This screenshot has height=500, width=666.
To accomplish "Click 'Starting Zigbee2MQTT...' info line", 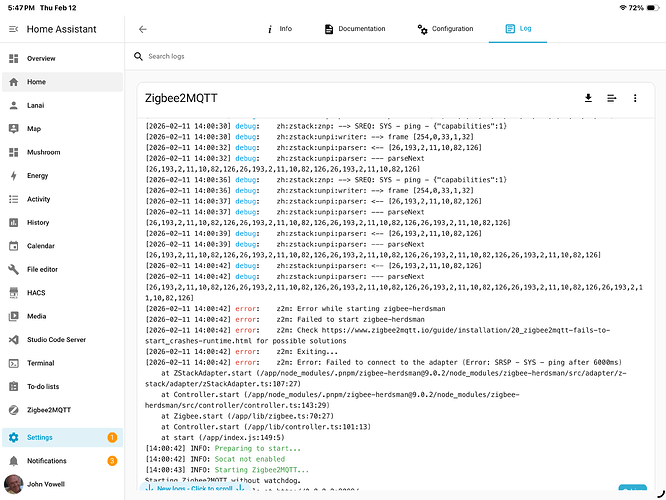I will tap(227, 470).
